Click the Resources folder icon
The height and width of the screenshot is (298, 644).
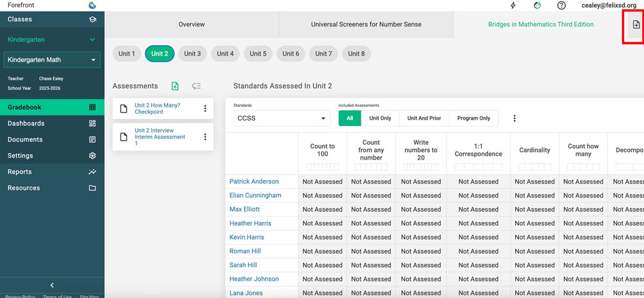point(92,188)
